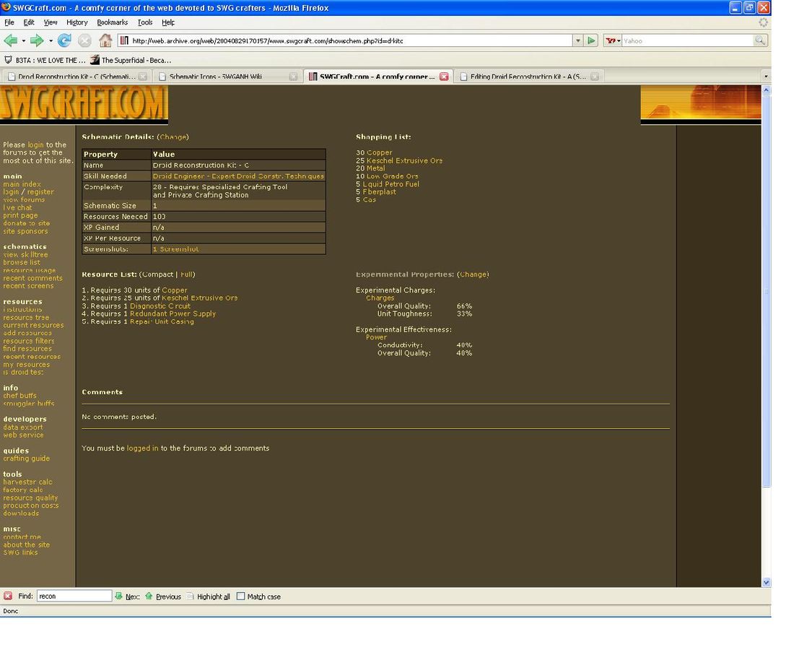Image resolution: width=812 pixels, height=650 pixels.
Task: Click the browser Back arrow button
Action: click(x=10, y=40)
